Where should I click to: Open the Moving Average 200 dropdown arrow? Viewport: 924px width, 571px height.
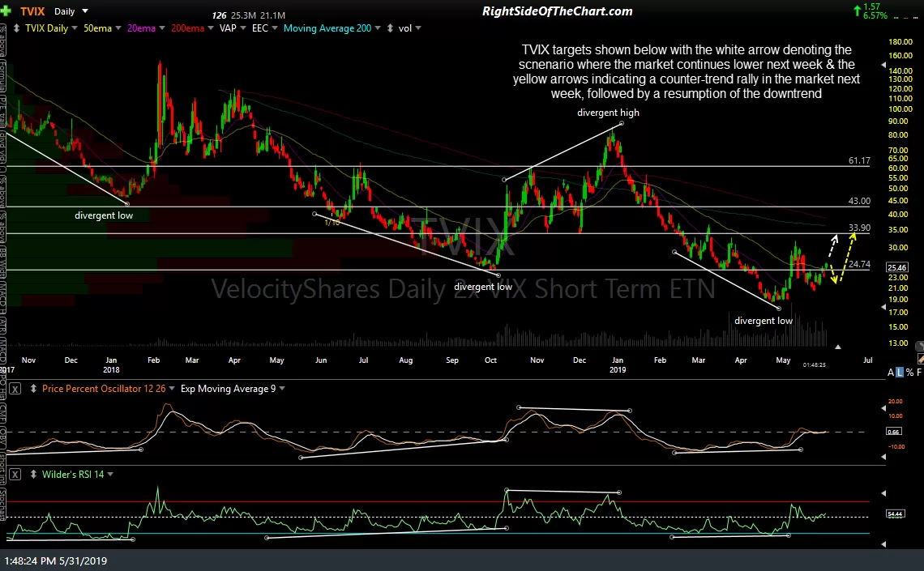click(x=378, y=28)
